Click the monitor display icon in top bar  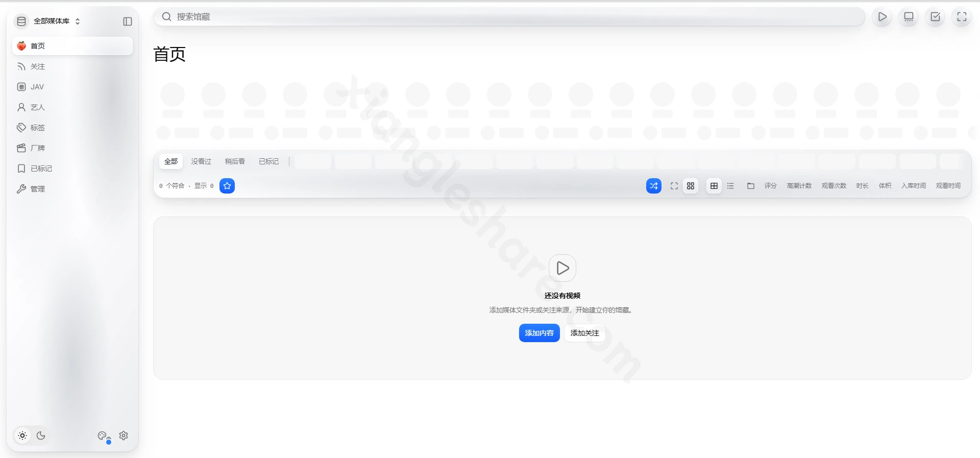coord(909,17)
